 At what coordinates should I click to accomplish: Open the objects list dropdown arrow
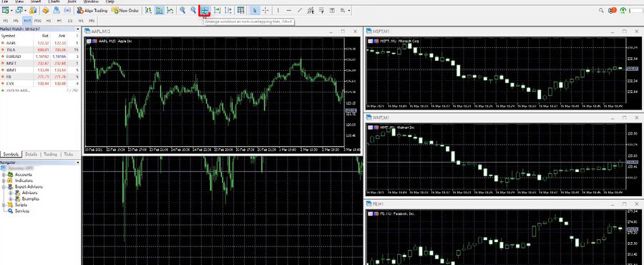349,10
